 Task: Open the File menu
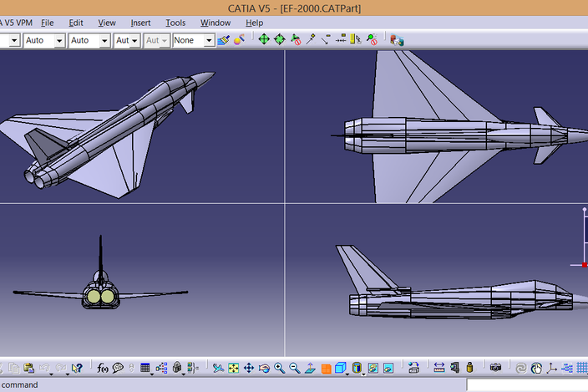point(48,23)
